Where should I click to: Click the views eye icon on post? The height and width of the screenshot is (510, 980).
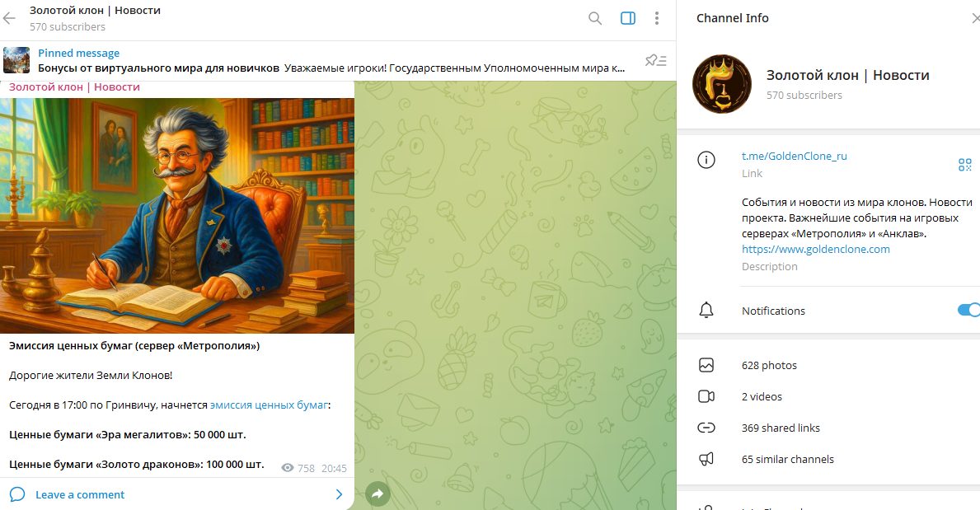(288, 468)
